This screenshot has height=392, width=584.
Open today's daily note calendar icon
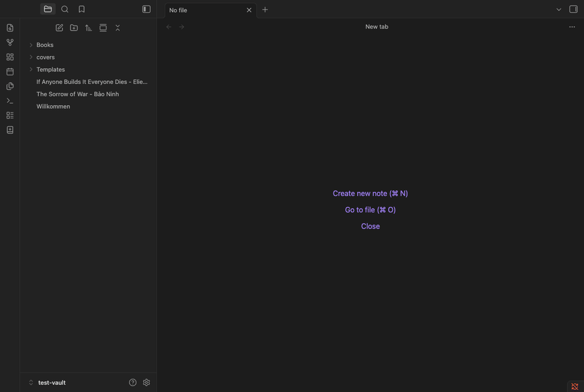(10, 71)
